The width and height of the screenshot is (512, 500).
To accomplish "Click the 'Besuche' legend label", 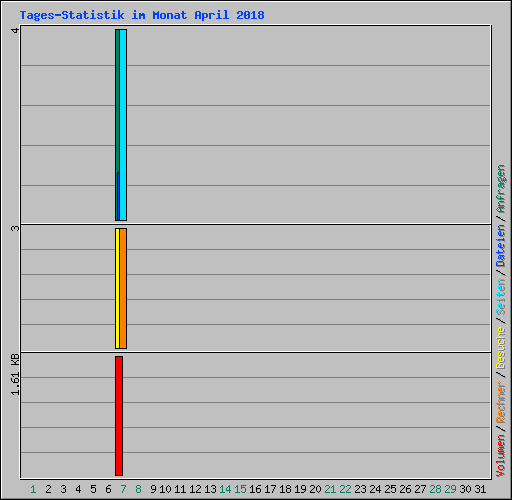I will pos(501,348).
